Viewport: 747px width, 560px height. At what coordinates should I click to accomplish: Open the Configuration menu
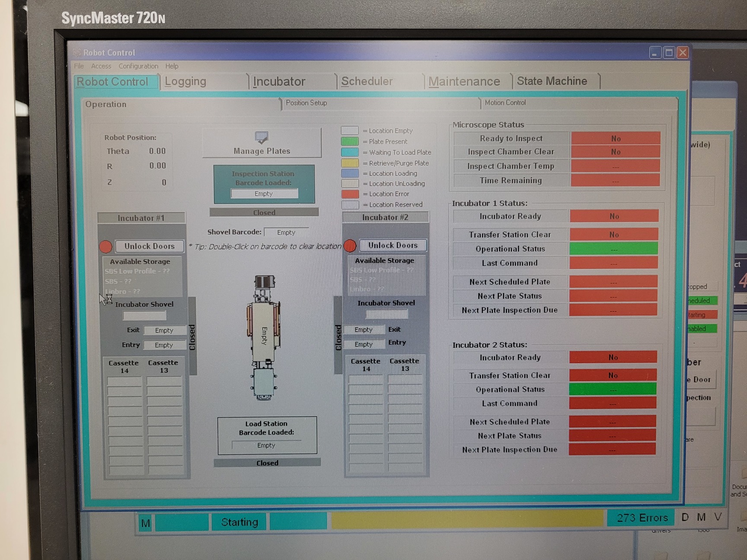tap(138, 66)
